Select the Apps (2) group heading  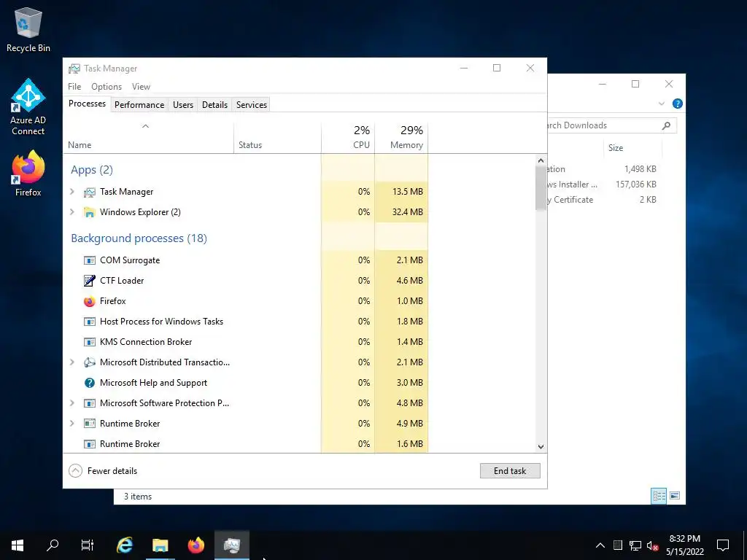92,170
